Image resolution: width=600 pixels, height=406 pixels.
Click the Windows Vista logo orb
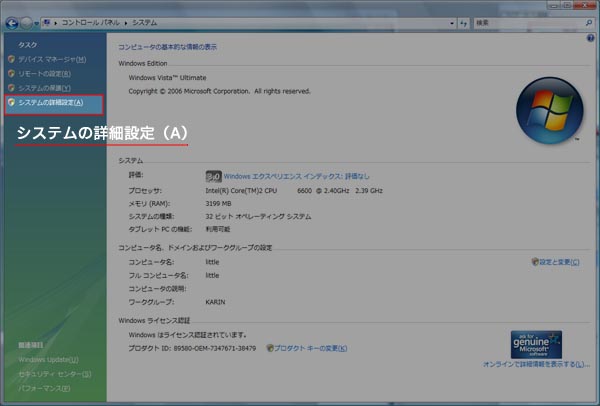pos(549,111)
